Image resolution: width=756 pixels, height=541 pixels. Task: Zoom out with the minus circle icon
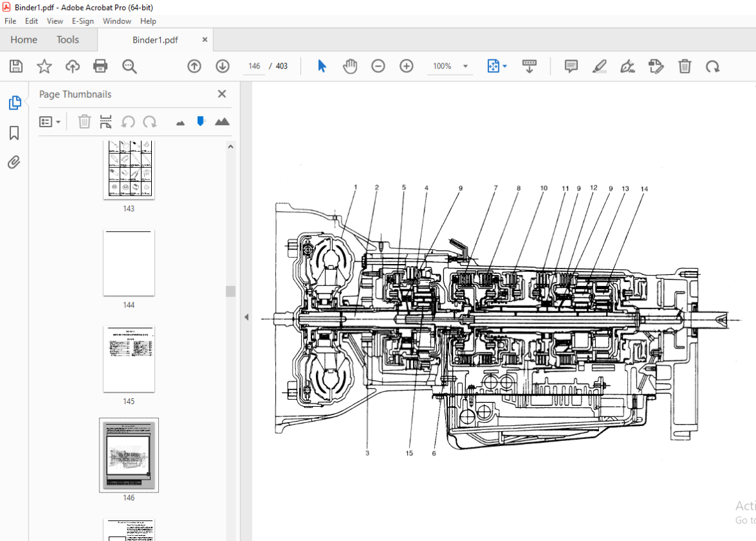[x=378, y=66]
